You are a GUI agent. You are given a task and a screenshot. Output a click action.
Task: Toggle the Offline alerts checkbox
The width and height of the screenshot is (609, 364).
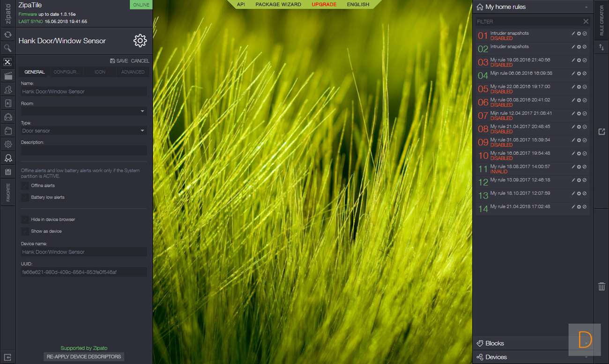pos(25,186)
